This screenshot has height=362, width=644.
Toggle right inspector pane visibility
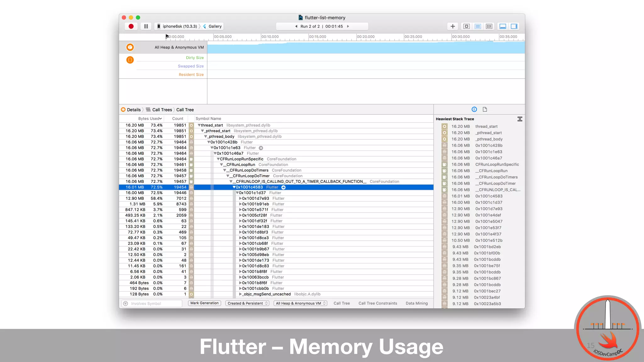coord(514,26)
